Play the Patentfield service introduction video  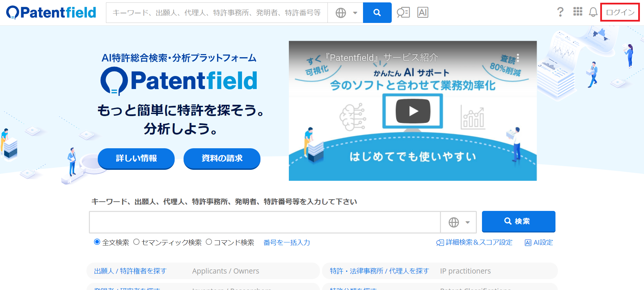pos(413,111)
